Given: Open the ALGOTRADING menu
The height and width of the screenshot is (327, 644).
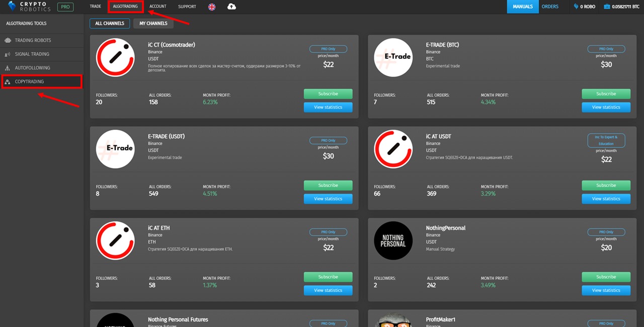Looking at the screenshot, I should 125,7.
